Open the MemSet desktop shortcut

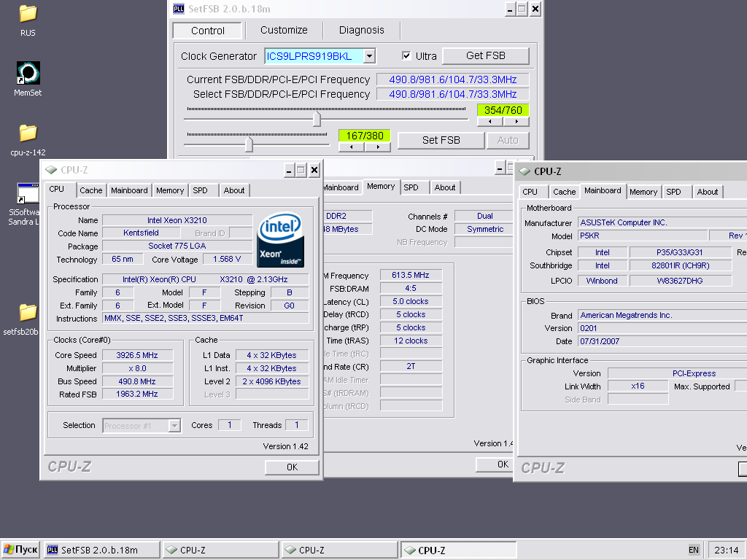coord(28,73)
